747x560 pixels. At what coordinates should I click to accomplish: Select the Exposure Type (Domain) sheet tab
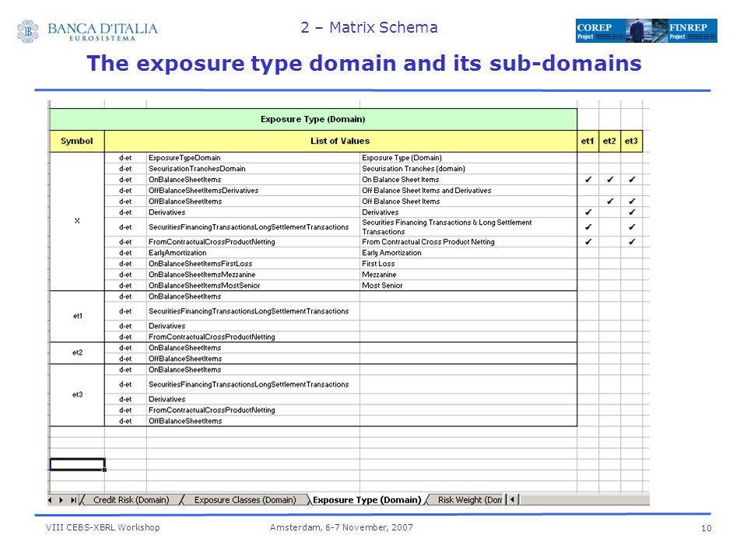(x=366, y=500)
